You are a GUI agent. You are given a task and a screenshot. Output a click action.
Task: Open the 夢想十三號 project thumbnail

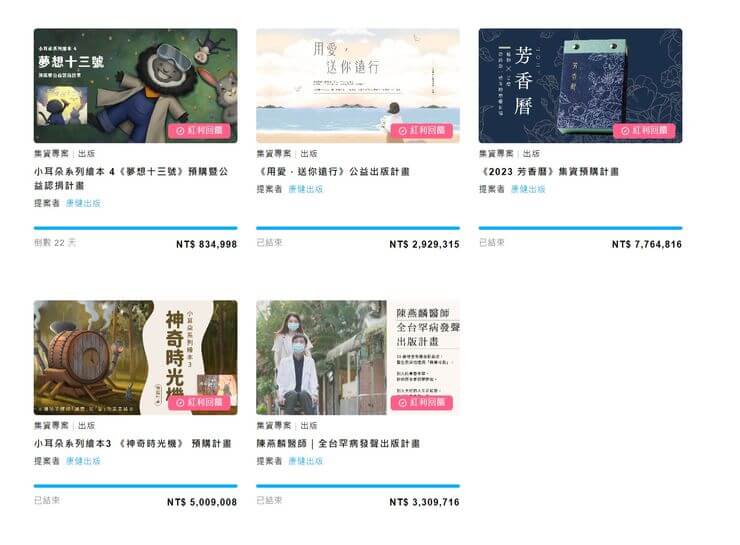point(135,86)
